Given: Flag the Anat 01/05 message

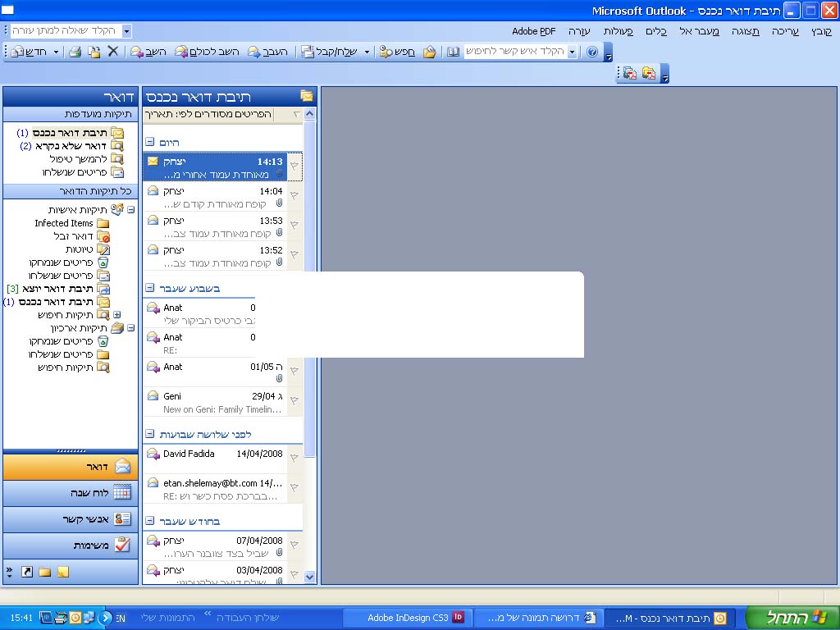Looking at the screenshot, I should [x=294, y=372].
